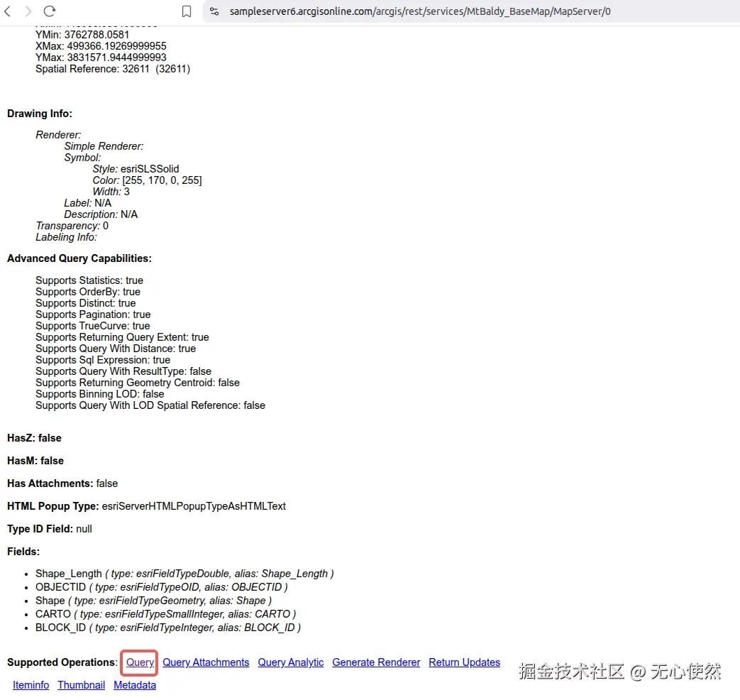Open the Query Analytic link
740x700 pixels.
tap(291, 662)
